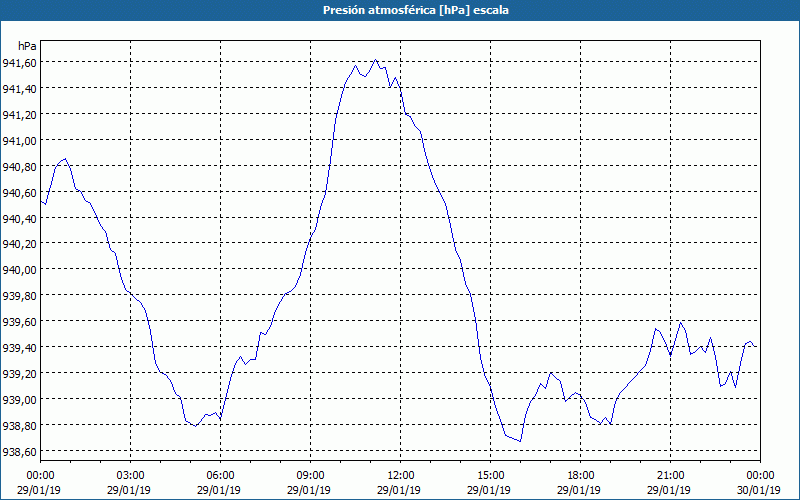Click the 09:00 time axis label
Image resolution: width=800 pixels, height=500 pixels.
click(x=311, y=476)
